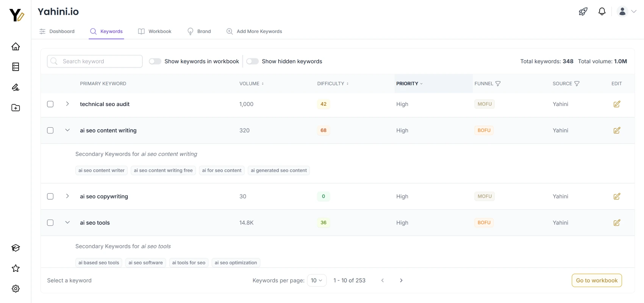Toggle Show keywords in workbook
Viewport: 644px width, 303px height.
tap(155, 61)
